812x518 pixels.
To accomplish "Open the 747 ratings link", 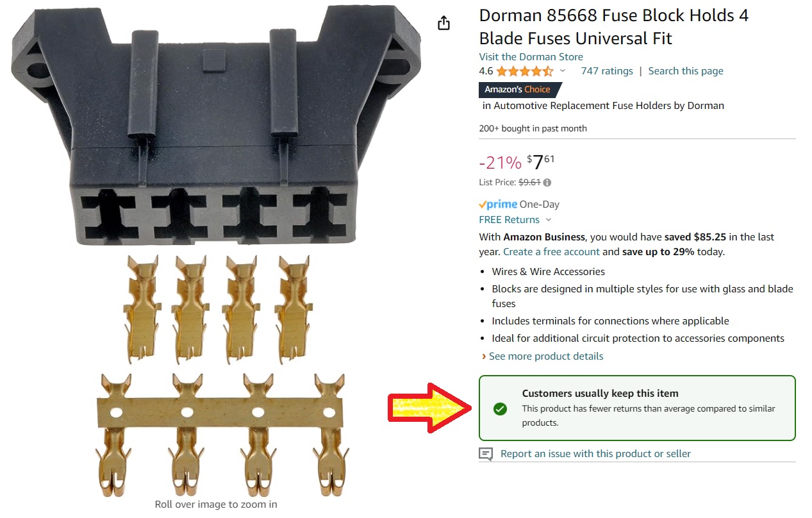I will tap(607, 71).
